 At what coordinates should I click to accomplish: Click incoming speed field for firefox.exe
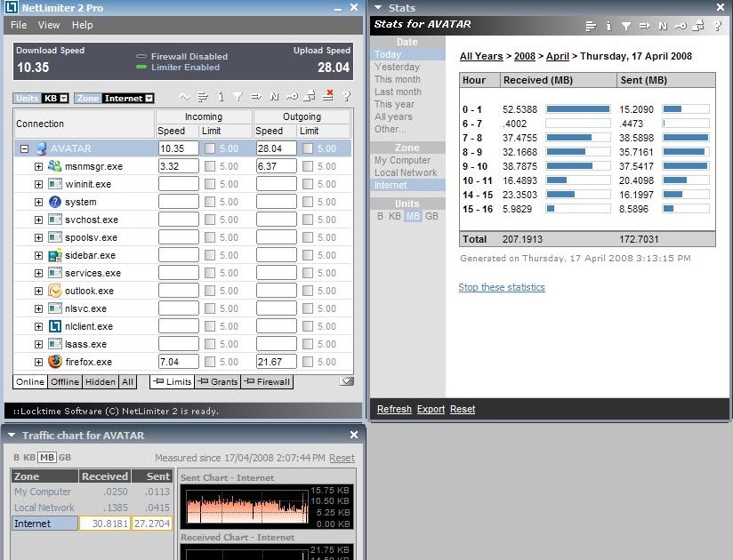pos(179,362)
